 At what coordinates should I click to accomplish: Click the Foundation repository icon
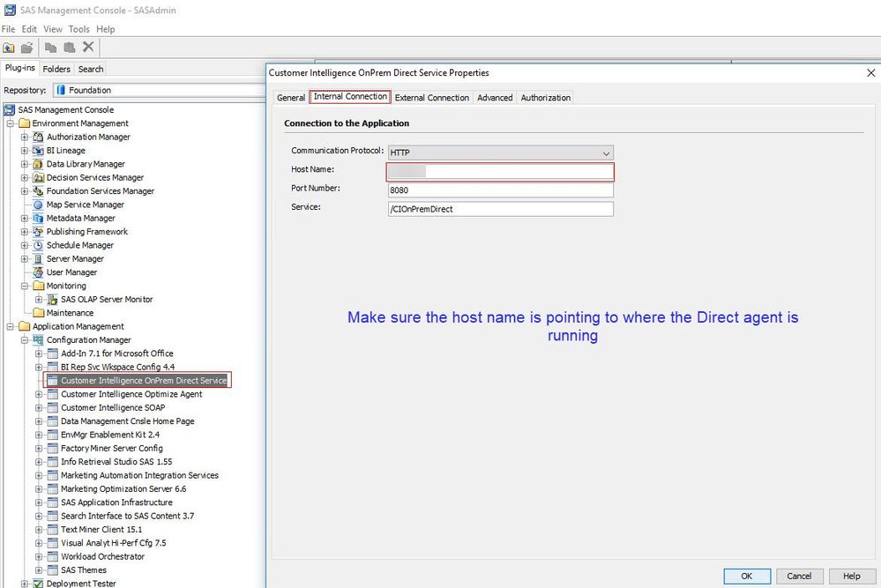pyautogui.click(x=61, y=90)
